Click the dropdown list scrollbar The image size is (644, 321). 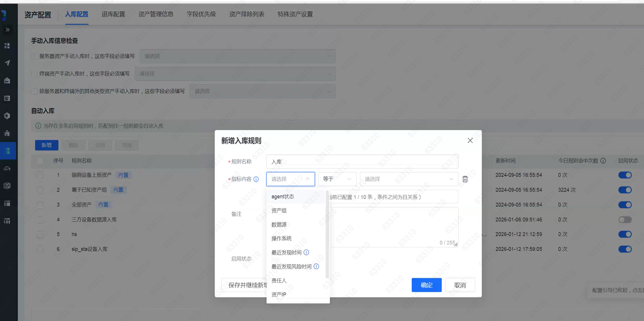(x=327, y=233)
